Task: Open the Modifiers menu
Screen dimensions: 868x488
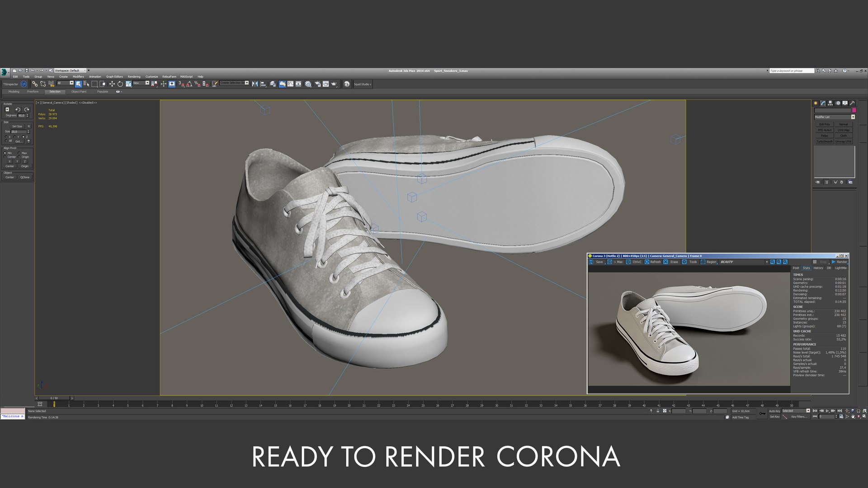Action: coord(78,76)
